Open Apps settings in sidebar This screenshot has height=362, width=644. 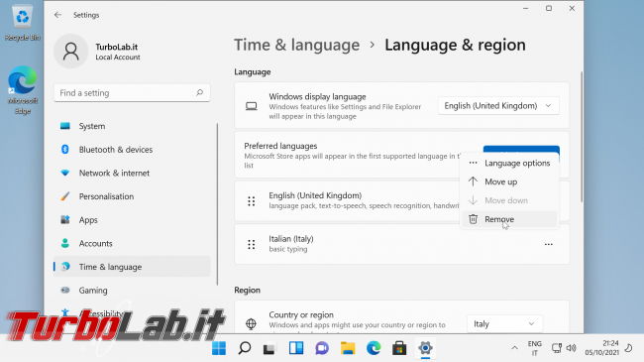click(x=132, y=219)
